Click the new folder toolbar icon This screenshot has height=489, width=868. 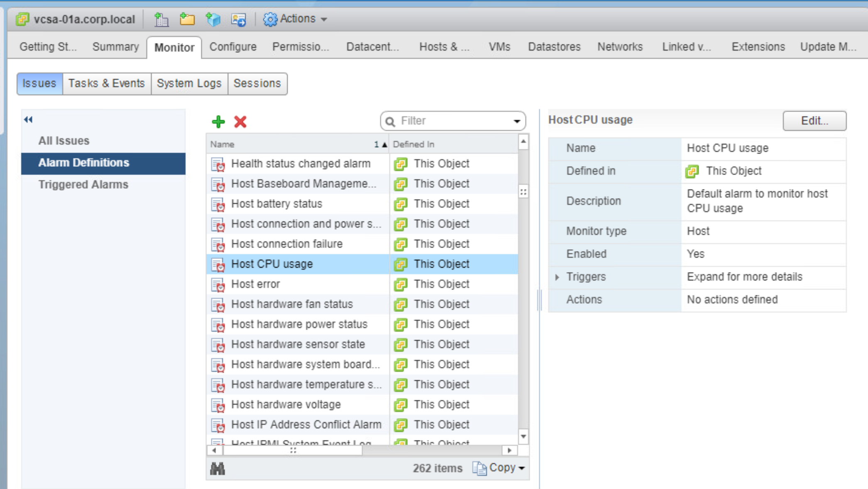(187, 19)
